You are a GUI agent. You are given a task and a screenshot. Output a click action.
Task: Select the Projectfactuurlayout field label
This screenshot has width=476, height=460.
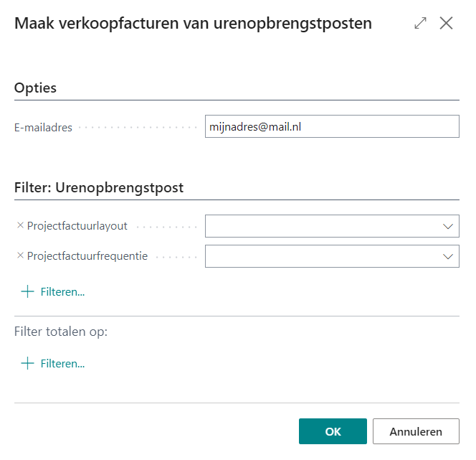77,226
